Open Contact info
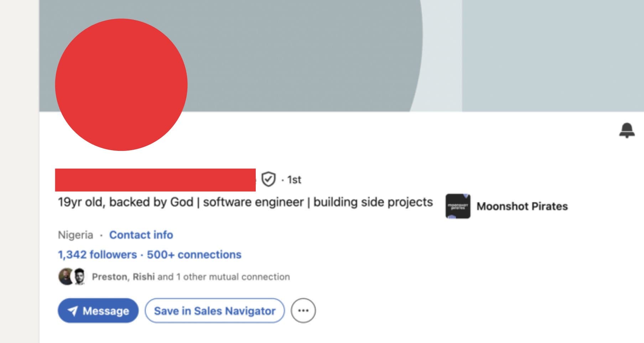The width and height of the screenshot is (644, 343). [141, 235]
